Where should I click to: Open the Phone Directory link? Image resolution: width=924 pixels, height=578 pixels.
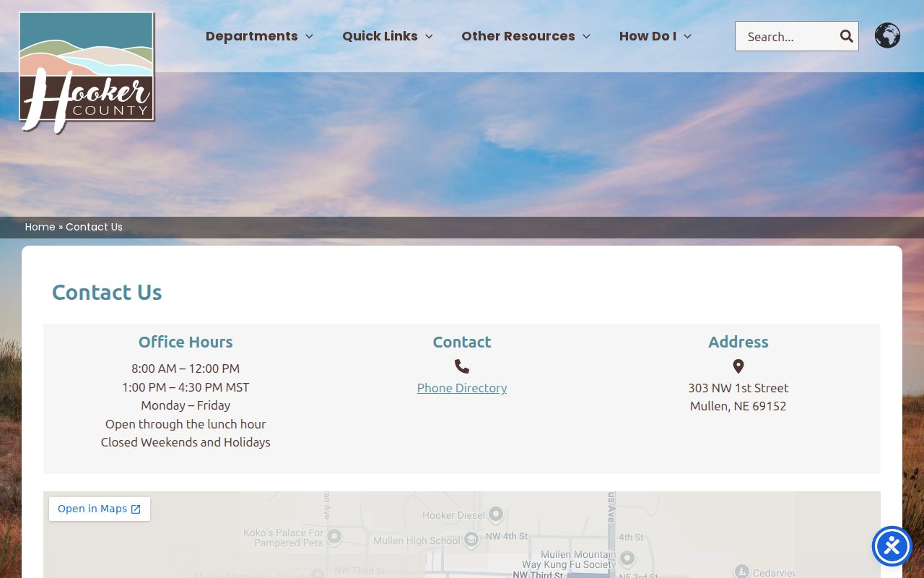pyautogui.click(x=462, y=388)
